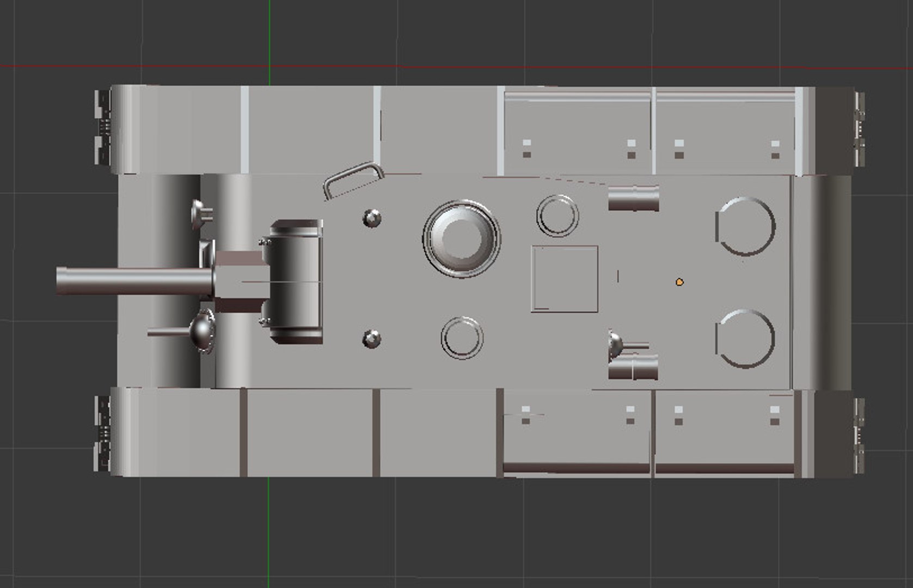Screen dimensions: 913x588
Task: Select the upper rear round engine hatch
Action: pos(745,226)
